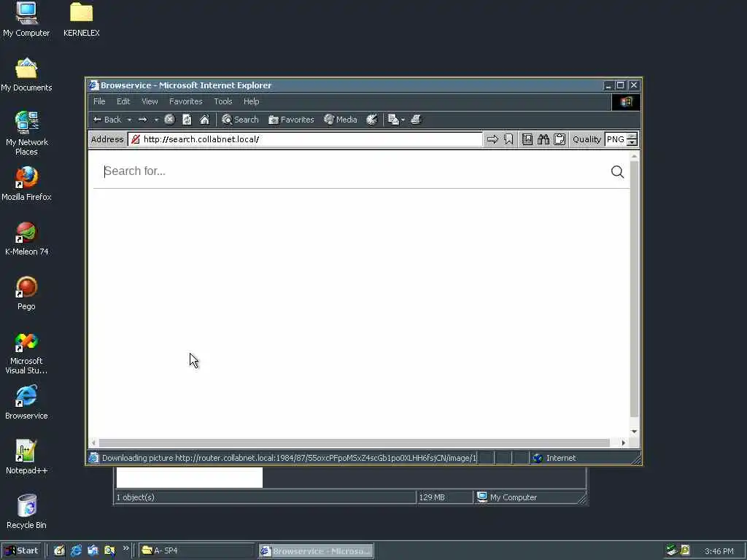Click '129 MB' in the background window status bar
This screenshot has width=747, height=560.
(432, 497)
